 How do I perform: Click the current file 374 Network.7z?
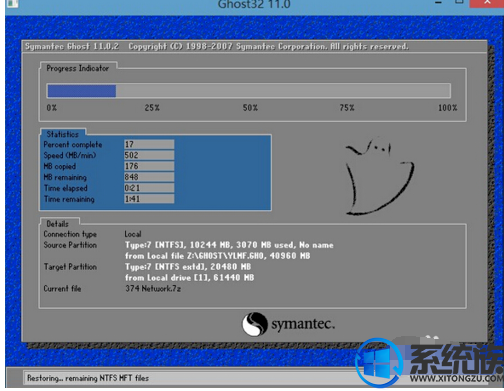(x=153, y=289)
